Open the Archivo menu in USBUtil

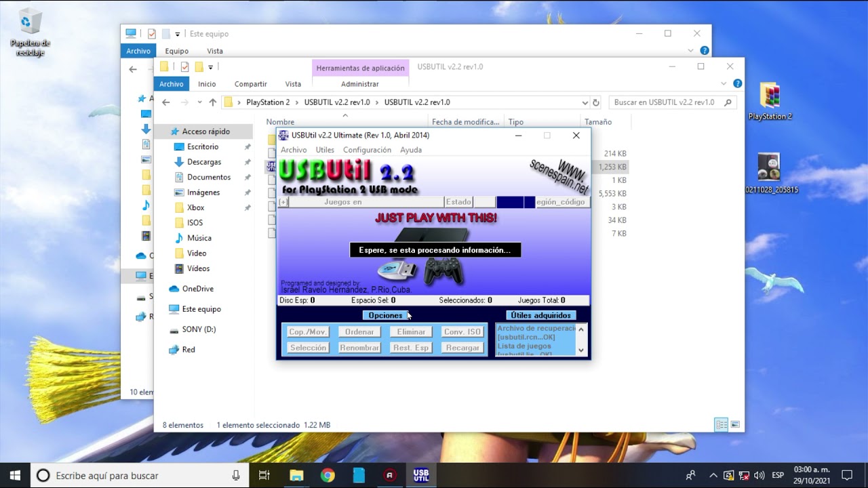(294, 150)
